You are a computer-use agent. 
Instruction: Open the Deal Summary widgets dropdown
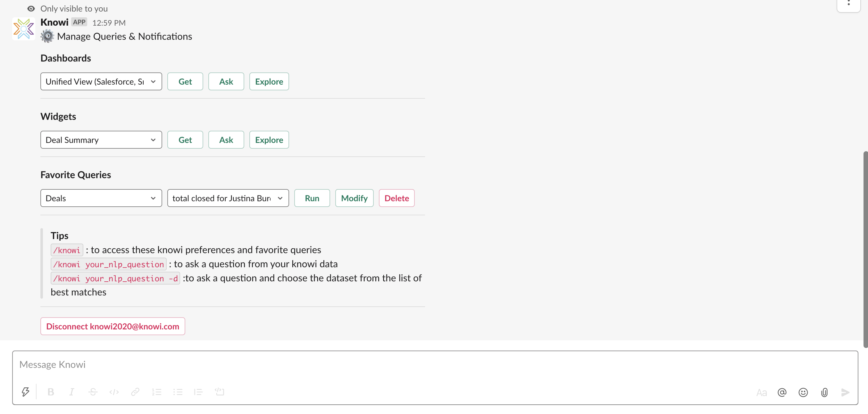coord(101,140)
